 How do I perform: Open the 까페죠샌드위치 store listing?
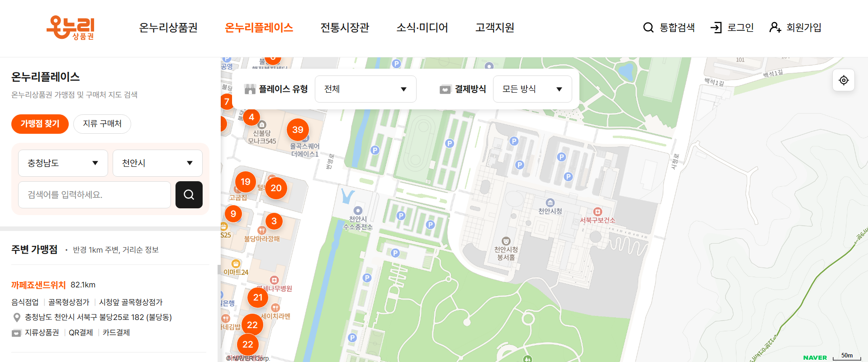point(38,285)
